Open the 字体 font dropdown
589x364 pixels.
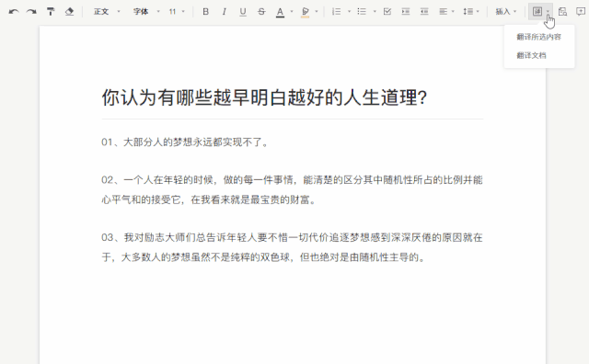point(146,12)
